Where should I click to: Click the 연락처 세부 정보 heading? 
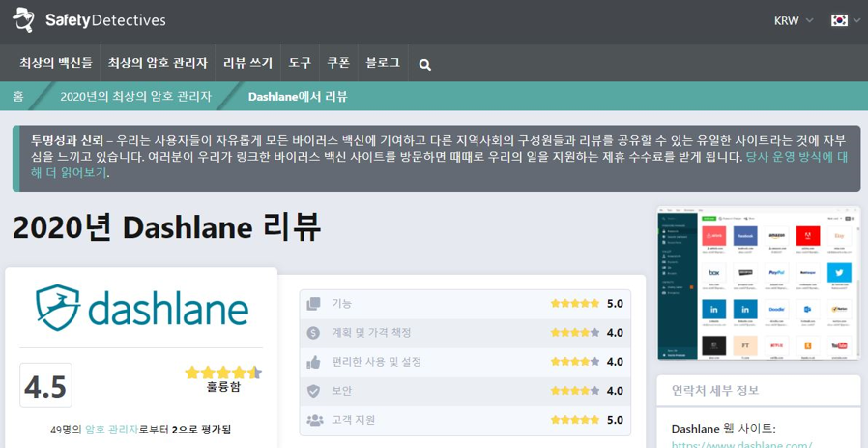(715, 390)
